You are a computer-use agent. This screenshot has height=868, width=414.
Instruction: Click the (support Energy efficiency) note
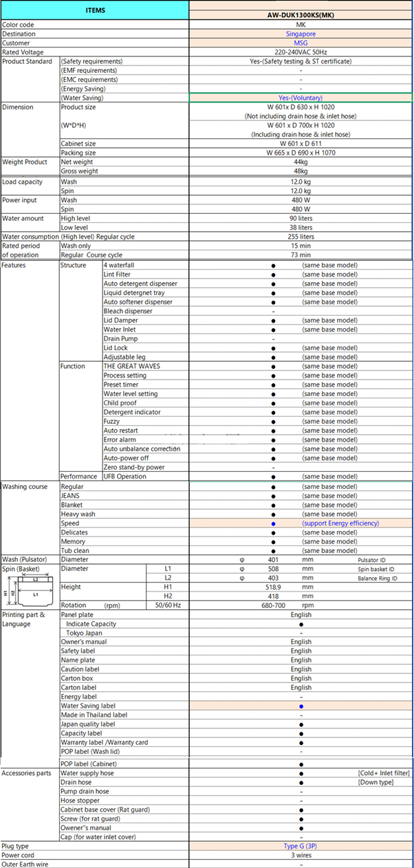340,523
